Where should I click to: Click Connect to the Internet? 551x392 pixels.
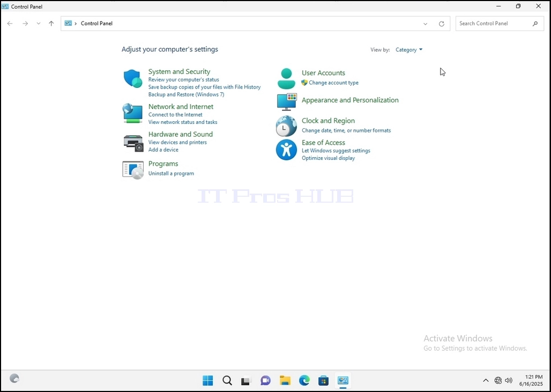(x=175, y=115)
